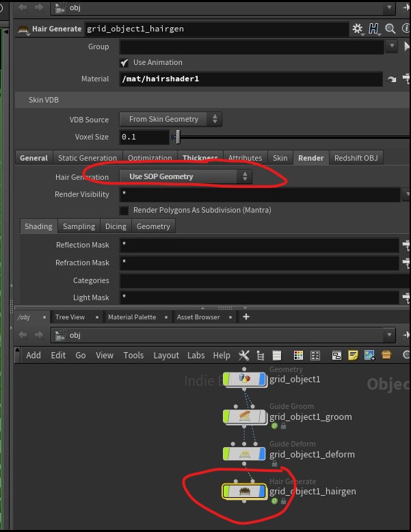Open the Hair Generation dropdown

pos(185,176)
